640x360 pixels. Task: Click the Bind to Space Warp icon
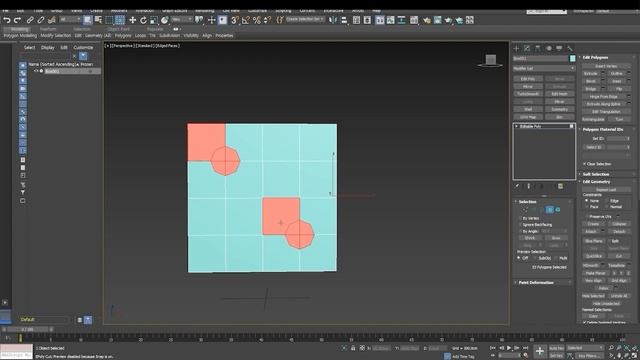click(x=52, y=20)
